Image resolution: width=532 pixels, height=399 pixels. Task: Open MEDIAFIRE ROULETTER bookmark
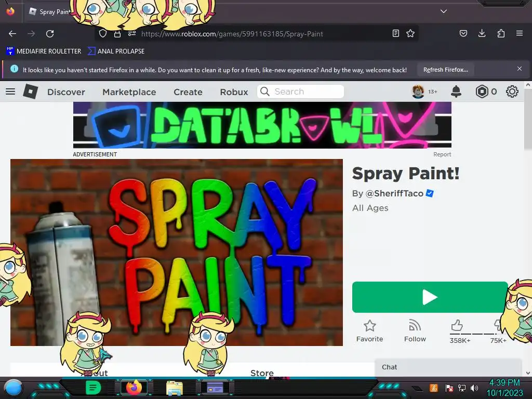pyautogui.click(x=44, y=51)
